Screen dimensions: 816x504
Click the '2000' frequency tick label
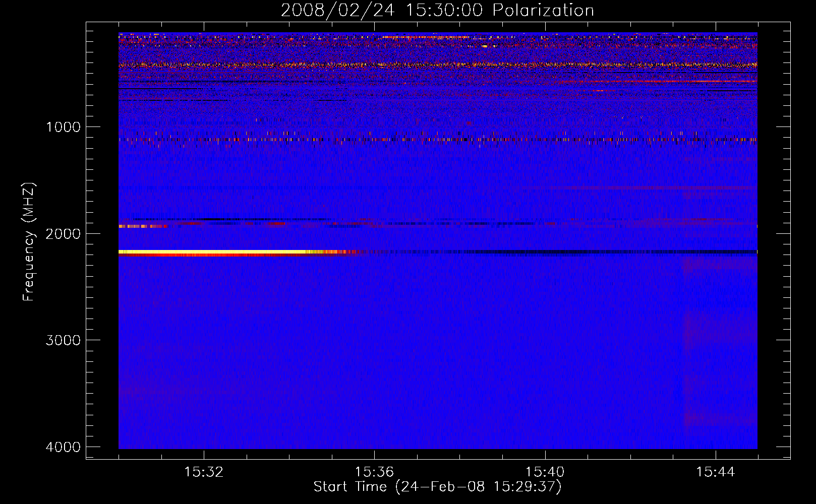[63, 234]
